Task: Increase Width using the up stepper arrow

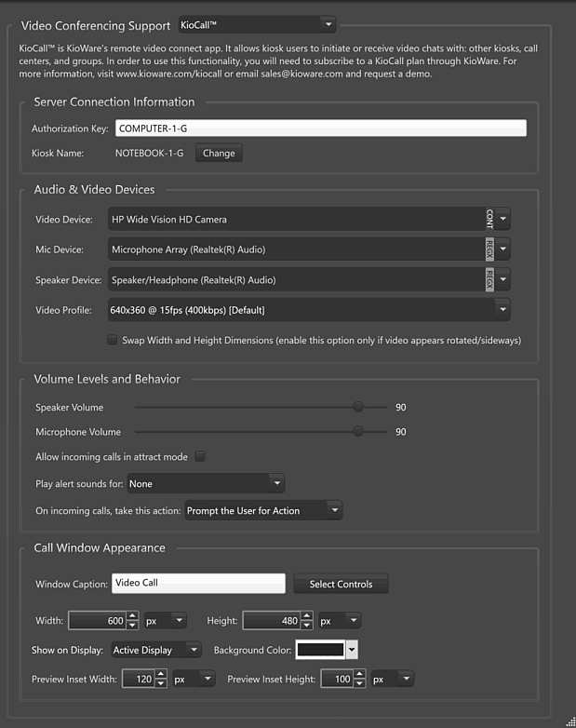Action: click(133, 615)
